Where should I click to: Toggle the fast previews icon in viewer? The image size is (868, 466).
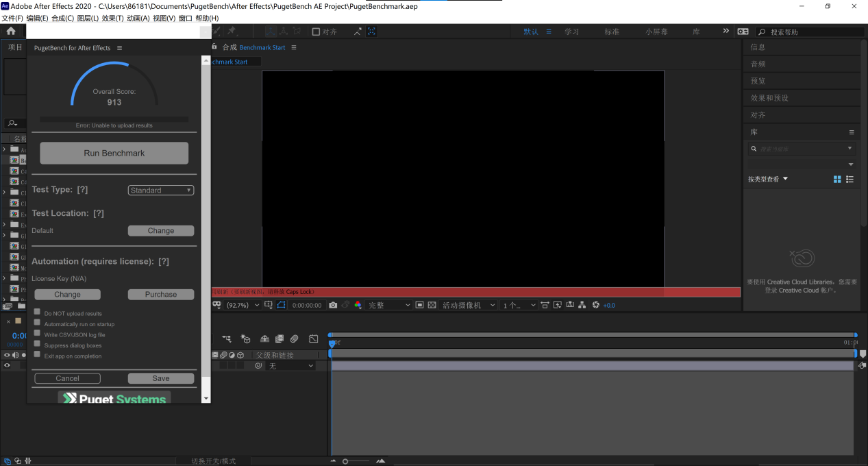558,305
